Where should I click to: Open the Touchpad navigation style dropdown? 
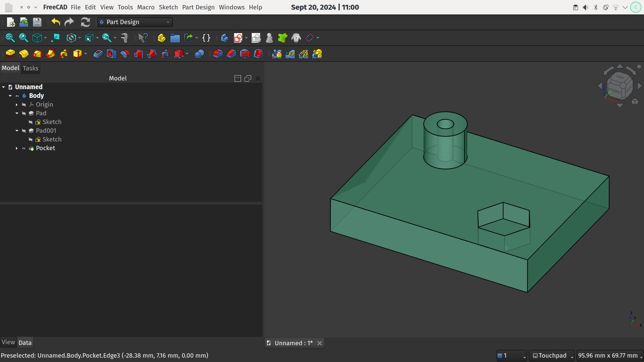pyautogui.click(x=552, y=356)
